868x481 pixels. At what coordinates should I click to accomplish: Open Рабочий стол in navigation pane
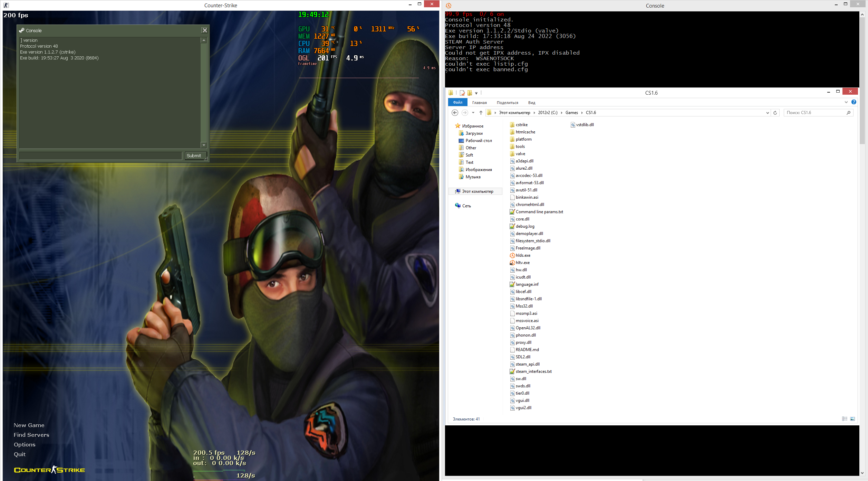[x=478, y=141]
